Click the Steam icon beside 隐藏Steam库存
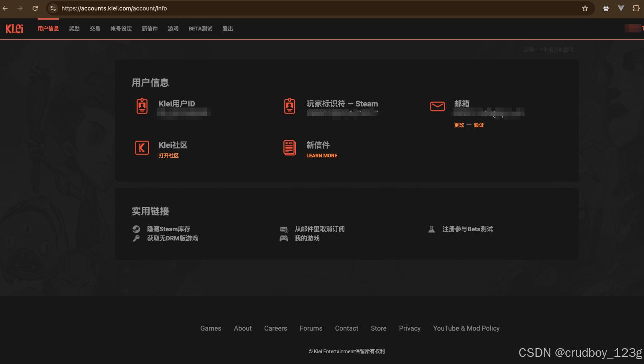Viewport: 644px width, 364px height. [136, 229]
